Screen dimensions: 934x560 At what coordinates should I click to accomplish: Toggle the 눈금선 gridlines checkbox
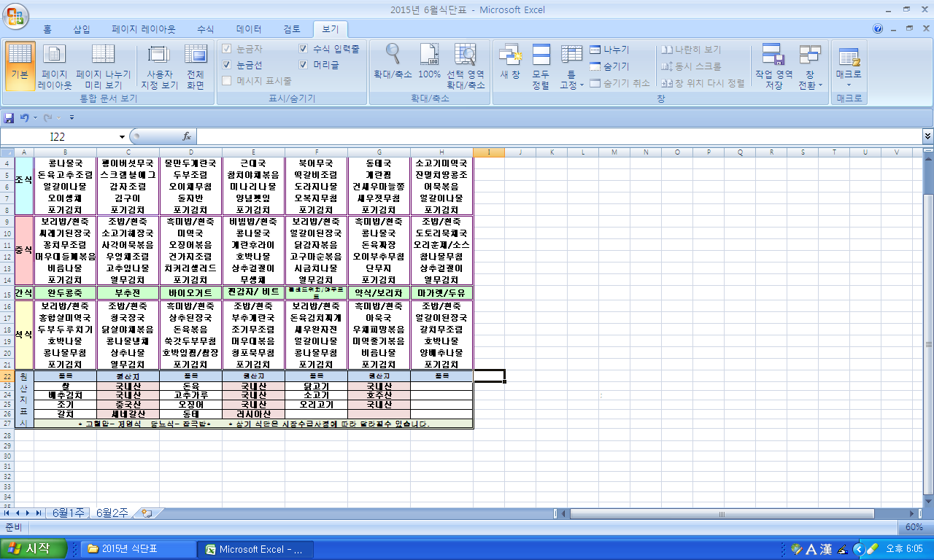[x=227, y=65]
